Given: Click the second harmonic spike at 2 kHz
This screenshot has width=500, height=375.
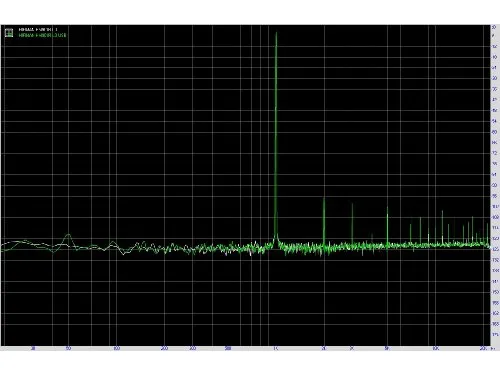Looking at the screenshot, I should click(324, 200).
